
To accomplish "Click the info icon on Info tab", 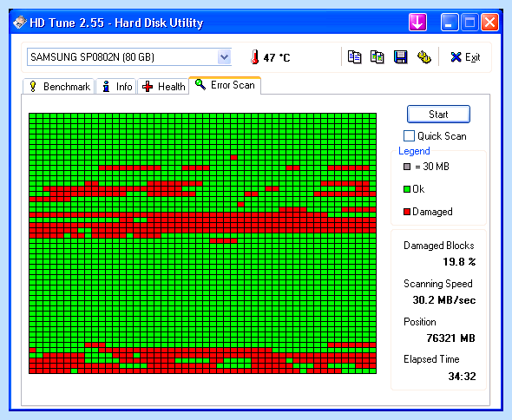I will (x=106, y=87).
